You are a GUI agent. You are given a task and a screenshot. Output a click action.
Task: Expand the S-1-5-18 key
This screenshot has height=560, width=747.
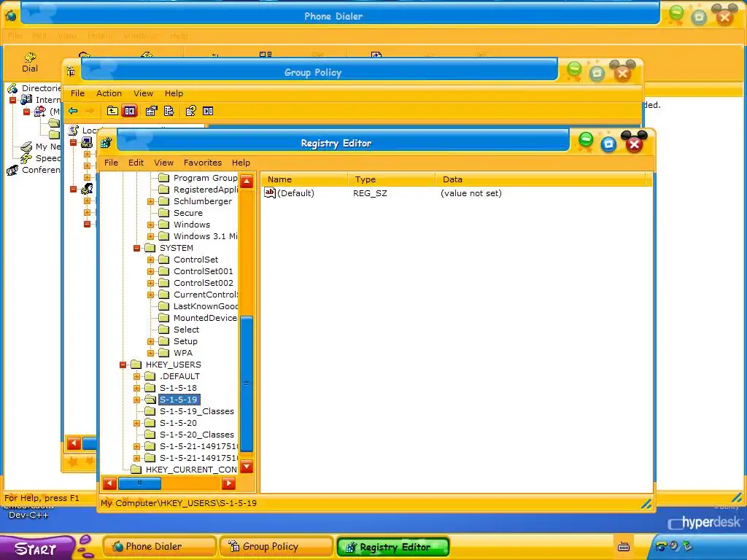tap(136, 388)
